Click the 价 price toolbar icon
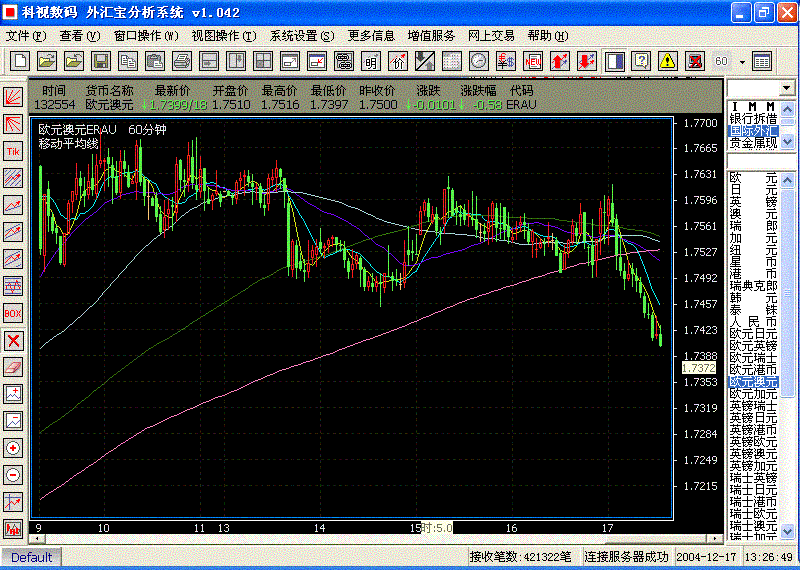 click(x=398, y=61)
